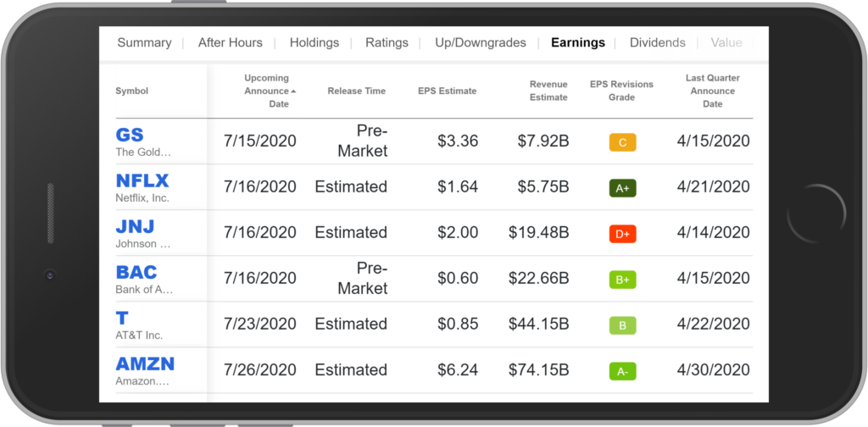Click AMZN upcoming date 7/26/2020

coord(259,370)
